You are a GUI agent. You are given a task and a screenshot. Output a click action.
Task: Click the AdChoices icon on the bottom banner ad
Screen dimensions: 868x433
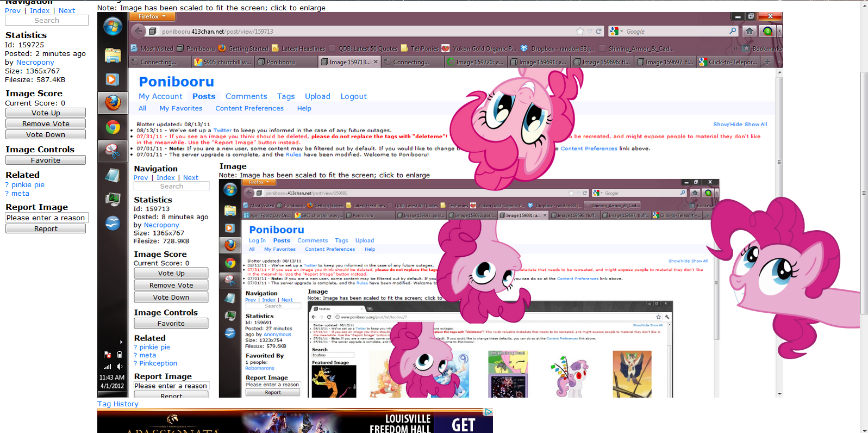488,412
